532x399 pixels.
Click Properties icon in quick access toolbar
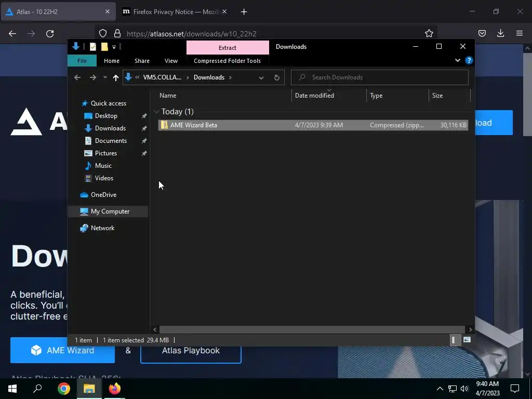(x=92, y=47)
